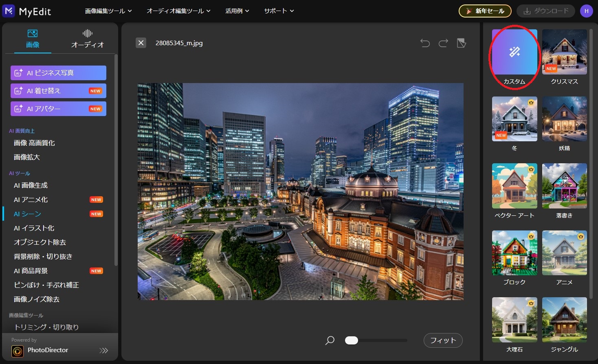Open the user account avatar H
The height and width of the screenshot is (364, 598).
point(586,11)
